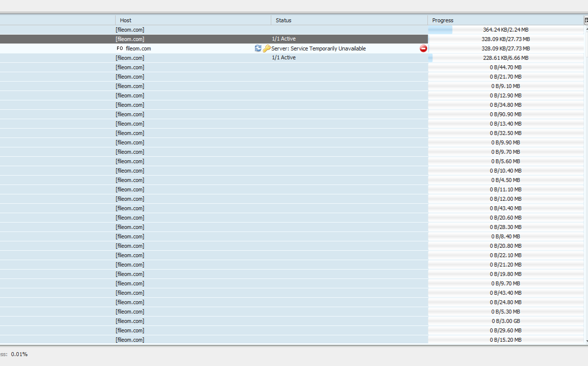Click the 0 B/10.40 MB progress cell
This screenshot has width=588, height=366.
[506, 171]
